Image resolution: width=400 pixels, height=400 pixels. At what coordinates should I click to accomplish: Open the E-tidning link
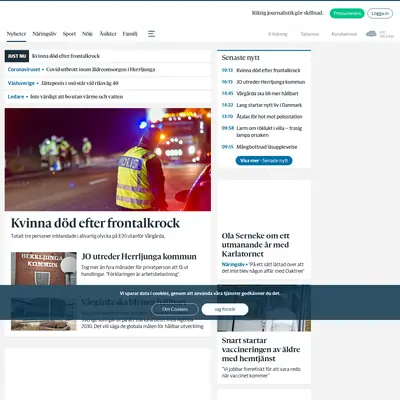coord(278,34)
